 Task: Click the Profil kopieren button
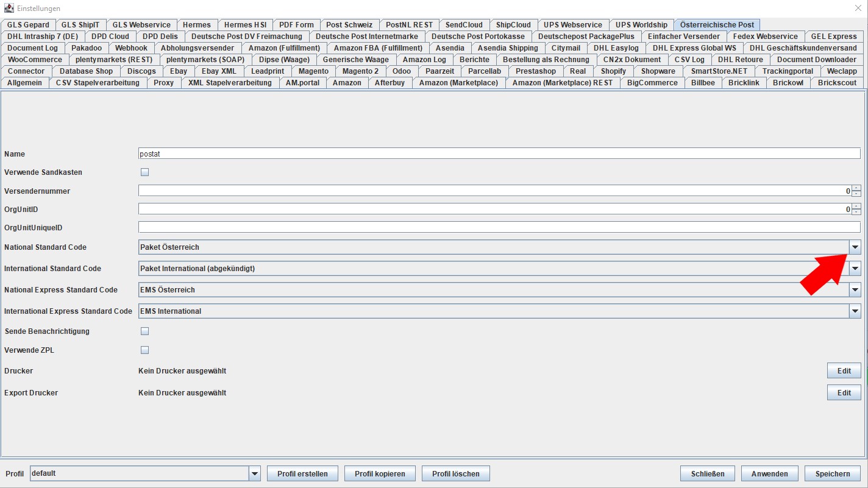[380, 473]
